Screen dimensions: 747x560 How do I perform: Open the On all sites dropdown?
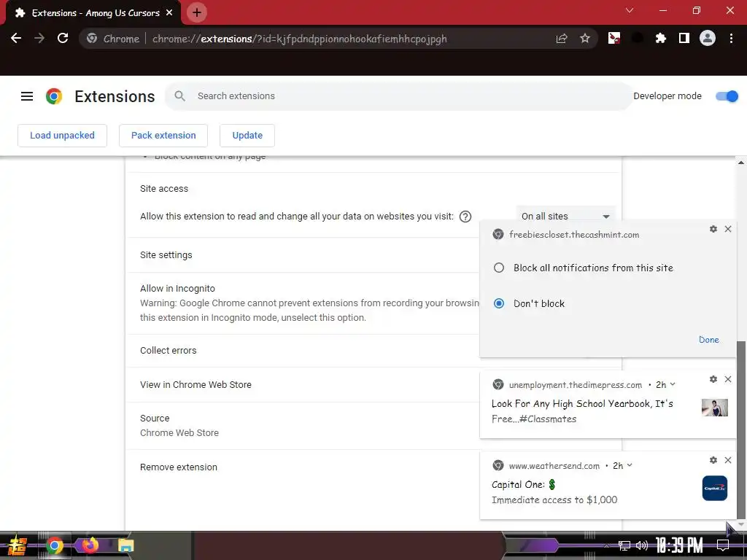[565, 216]
